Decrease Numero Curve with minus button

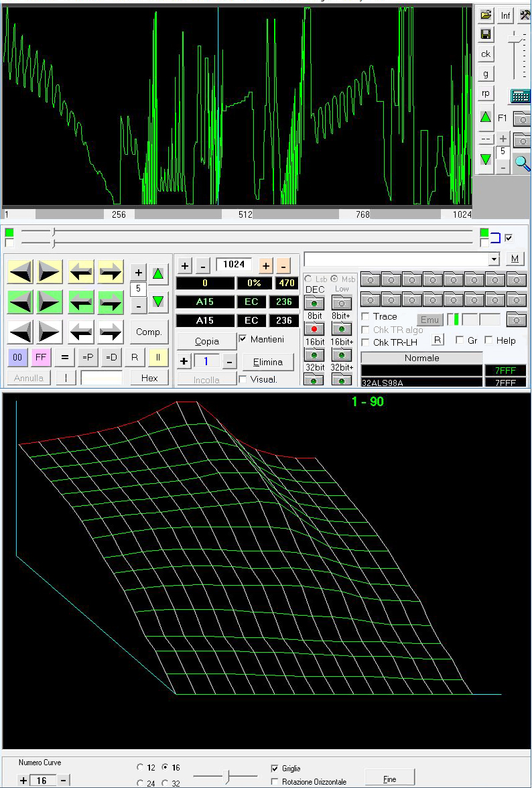(x=63, y=781)
